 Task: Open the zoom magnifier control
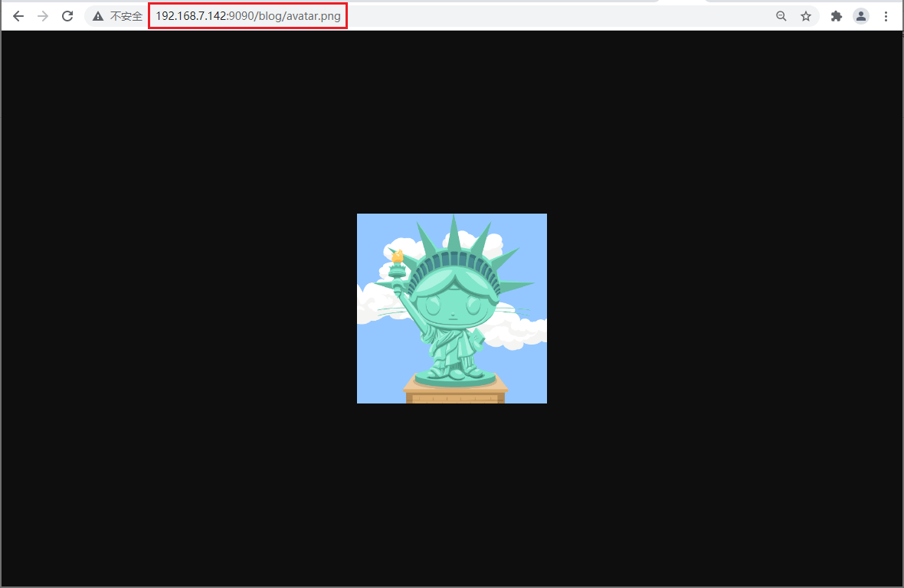click(x=781, y=16)
